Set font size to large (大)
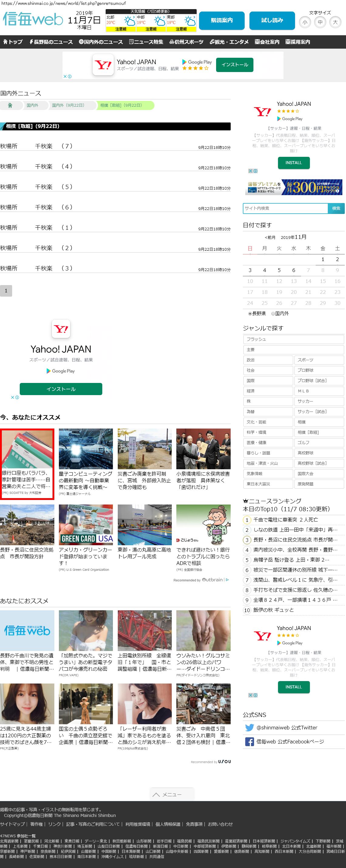Screen dimensions: 346x868 [335, 22]
